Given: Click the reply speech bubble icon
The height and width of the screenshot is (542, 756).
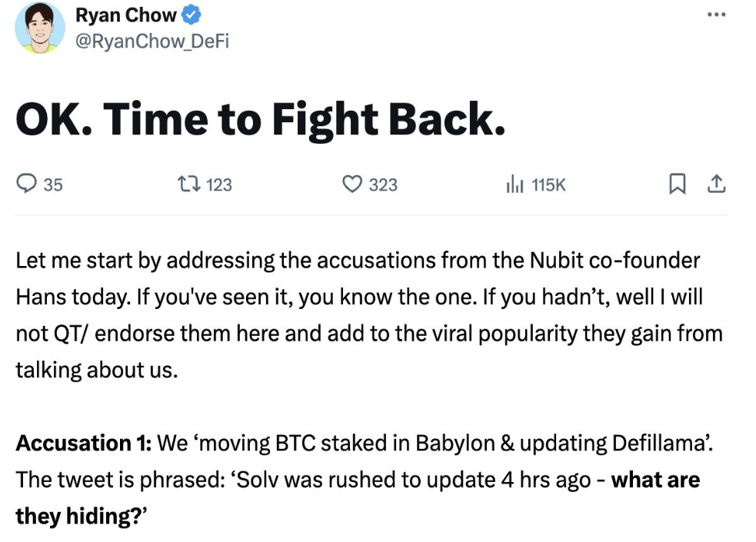Looking at the screenshot, I should 26,184.
